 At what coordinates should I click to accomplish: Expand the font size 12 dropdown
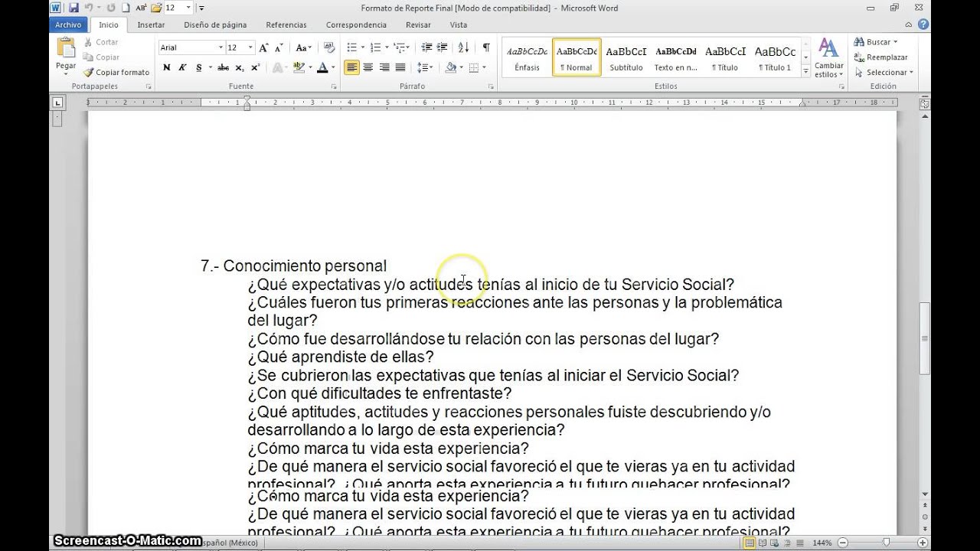[250, 47]
